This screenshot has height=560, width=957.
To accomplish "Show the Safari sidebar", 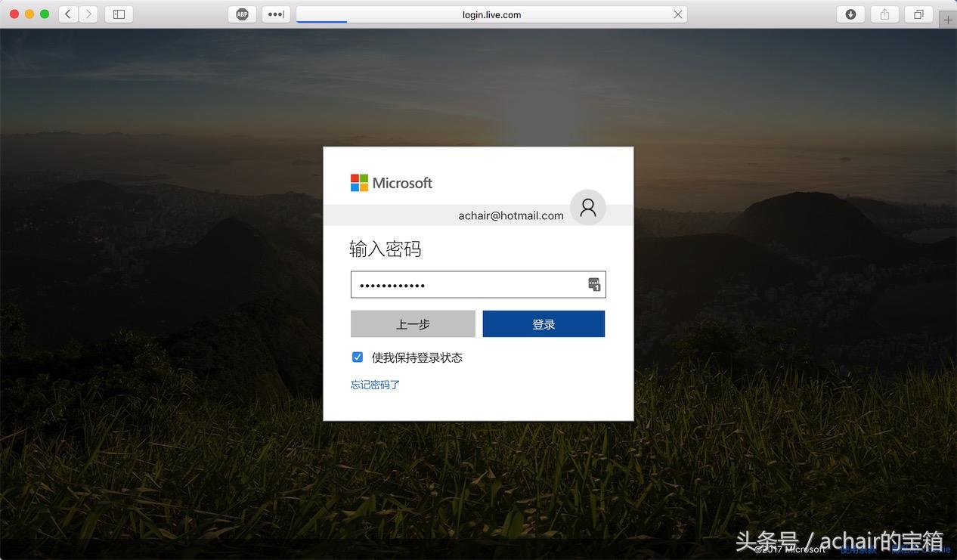I will tap(119, 14).
